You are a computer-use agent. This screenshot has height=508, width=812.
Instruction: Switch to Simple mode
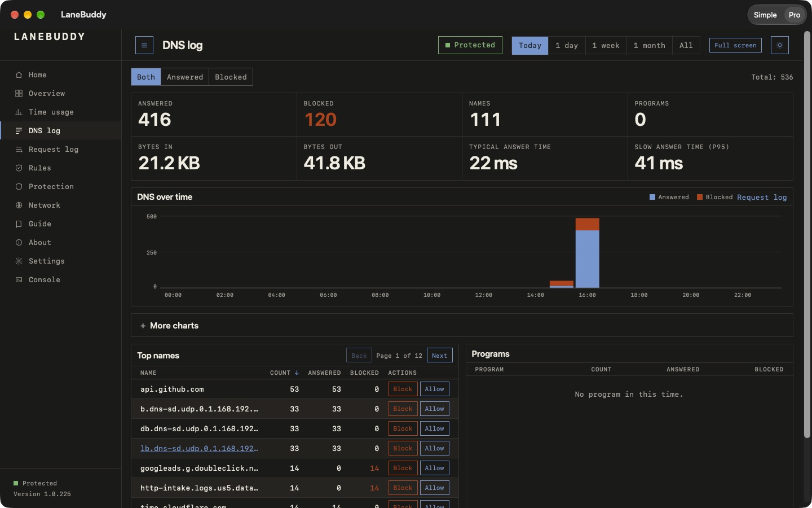point(765,15)
